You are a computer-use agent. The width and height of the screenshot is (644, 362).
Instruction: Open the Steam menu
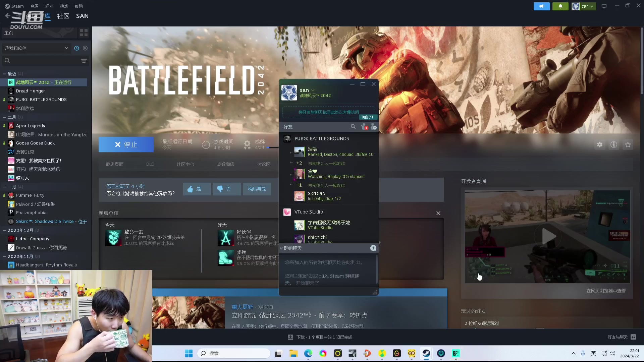14,6
